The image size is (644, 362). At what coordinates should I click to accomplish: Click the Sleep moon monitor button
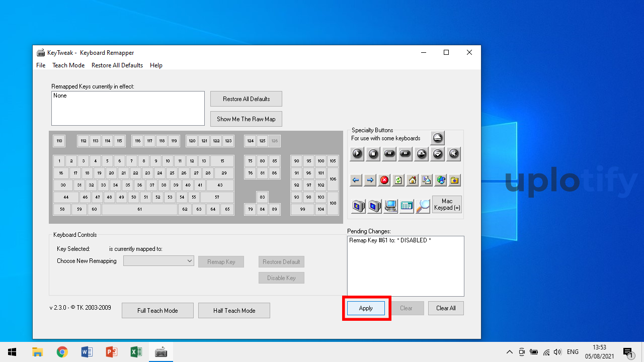click(x=358, y=206)
